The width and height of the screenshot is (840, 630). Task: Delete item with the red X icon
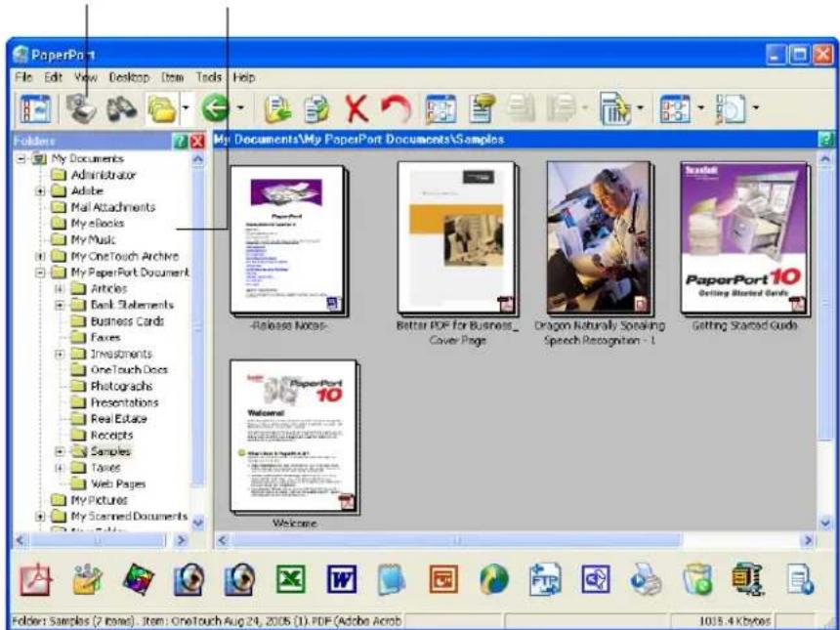[x=357, y=108]
